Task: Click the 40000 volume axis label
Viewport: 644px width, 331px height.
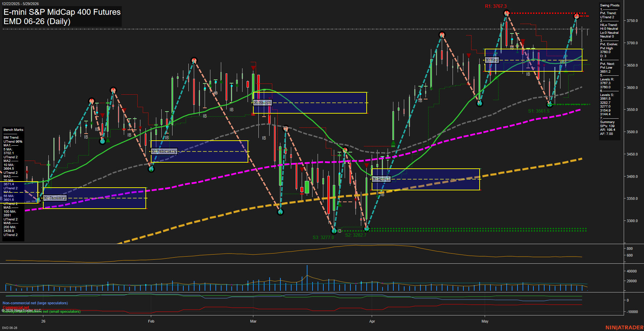Action: coord(632,271)
